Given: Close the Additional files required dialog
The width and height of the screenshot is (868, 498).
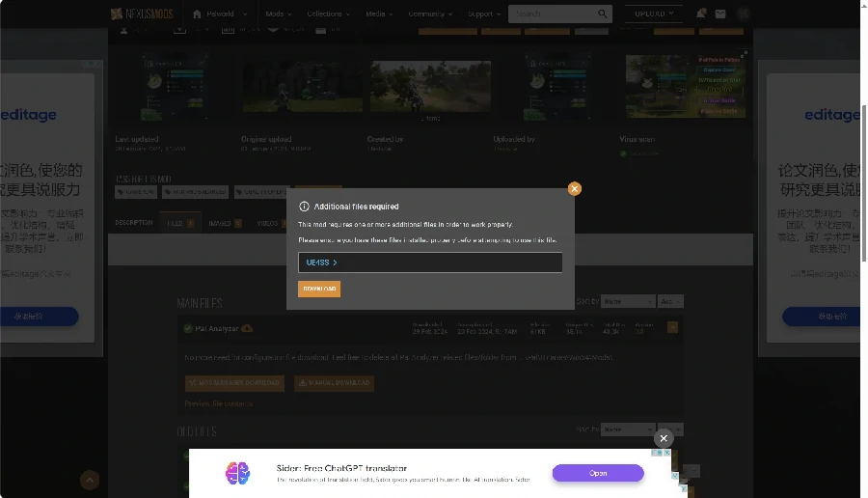Looking at the screenshot, I should click(x=574, y=189).
